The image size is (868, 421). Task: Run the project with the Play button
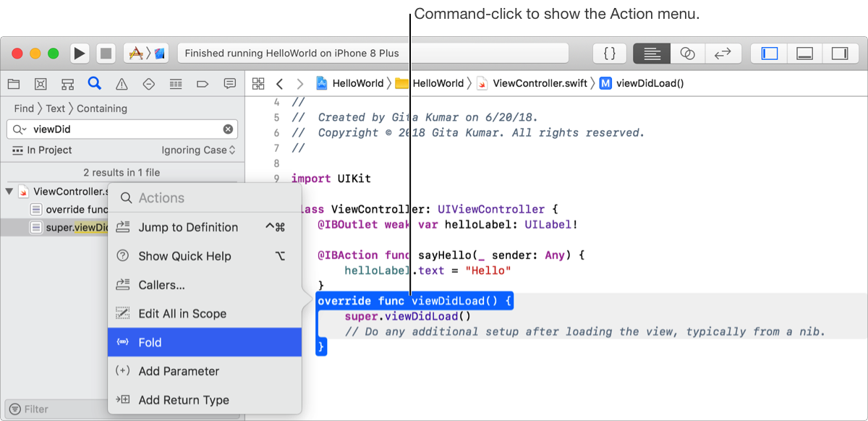(x=80, y=53)
